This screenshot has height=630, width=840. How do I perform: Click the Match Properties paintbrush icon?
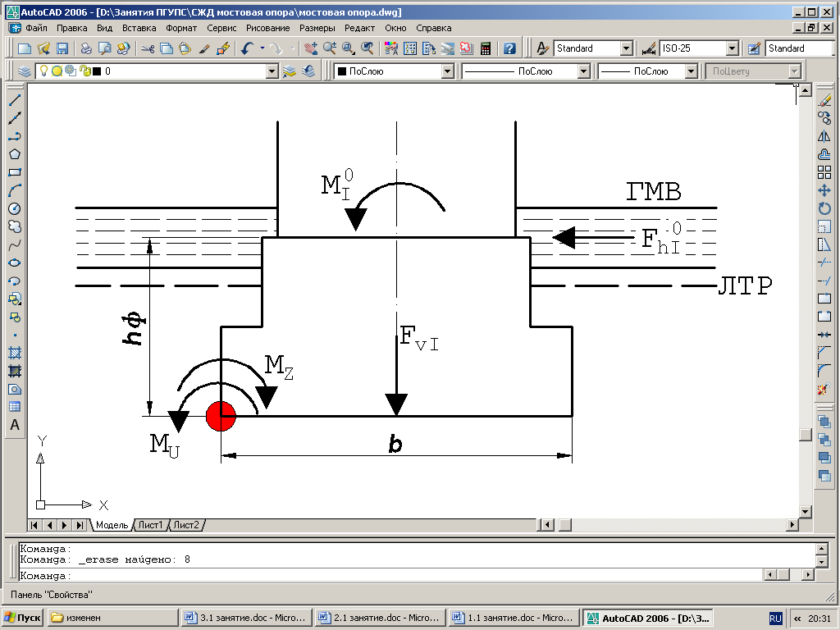click(204, 48)
